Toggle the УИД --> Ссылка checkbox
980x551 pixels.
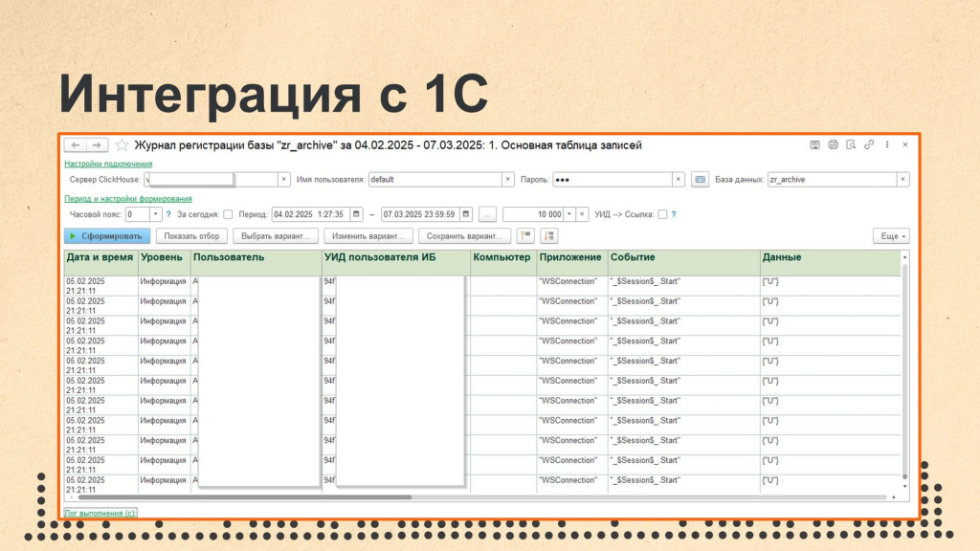[x=662, y=214]
